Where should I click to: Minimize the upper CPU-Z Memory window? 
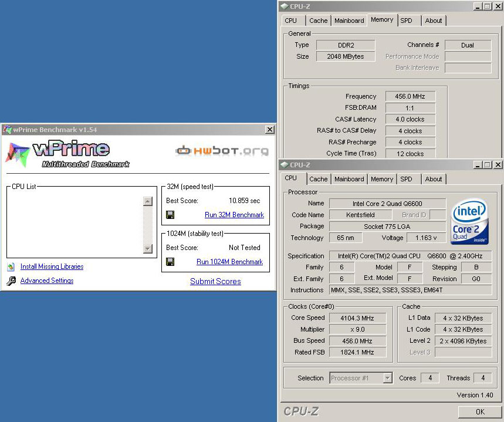478,6
